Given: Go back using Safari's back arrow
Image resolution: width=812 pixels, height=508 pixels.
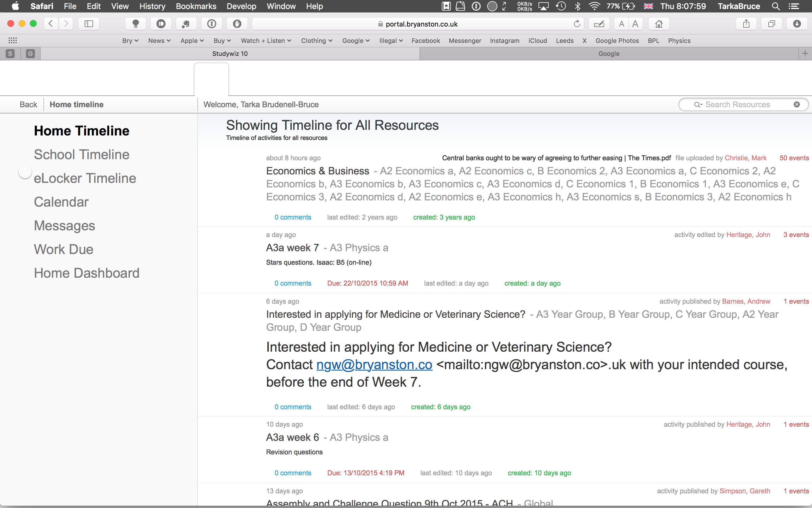Looking at the screenshot, I should 51,24.
